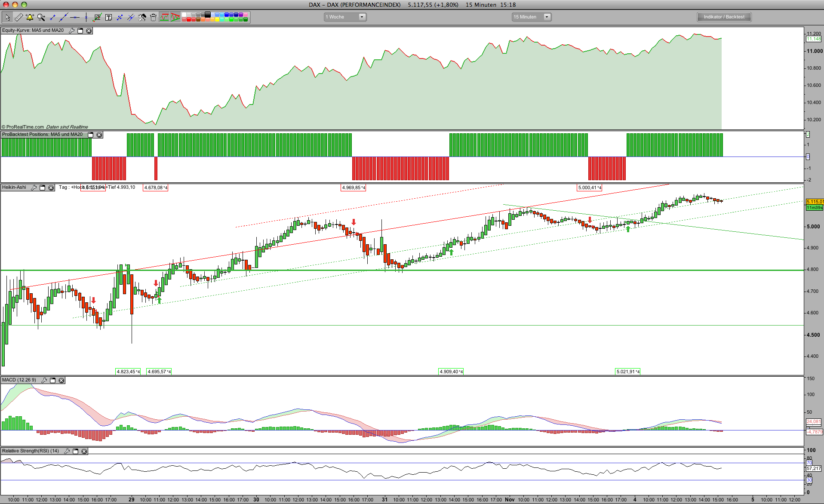824x504 pixels.
Task: Maximize the Equity-Kurve panel window icon
Action: pos(80,31)
